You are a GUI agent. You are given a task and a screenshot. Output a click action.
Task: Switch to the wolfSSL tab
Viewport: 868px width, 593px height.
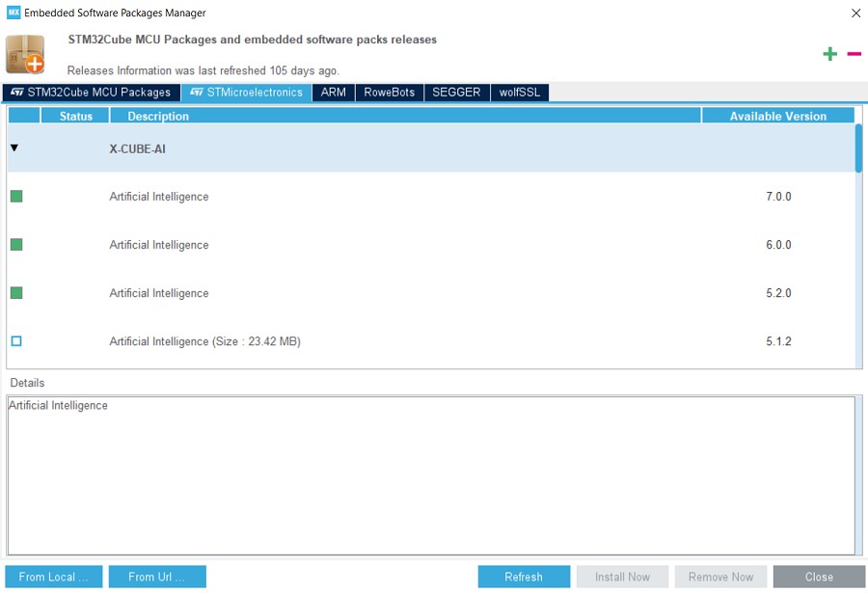pos(520,93)
